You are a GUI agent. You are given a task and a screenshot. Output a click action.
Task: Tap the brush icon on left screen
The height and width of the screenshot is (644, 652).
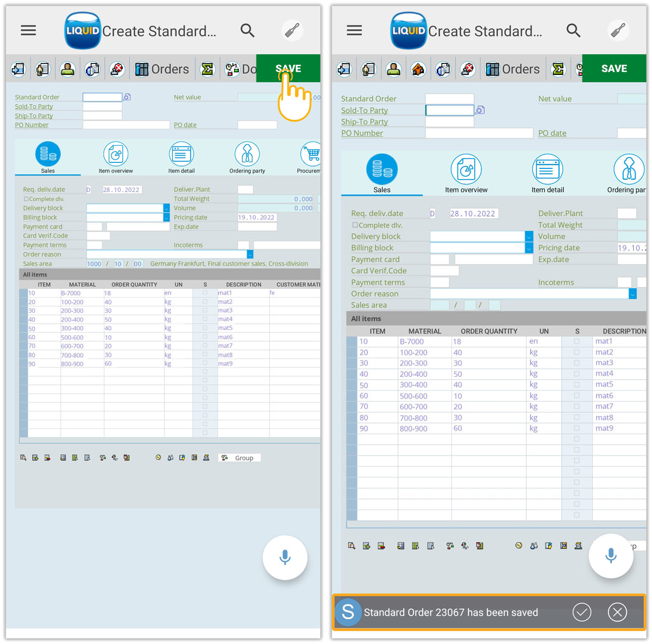pos(292,31)
